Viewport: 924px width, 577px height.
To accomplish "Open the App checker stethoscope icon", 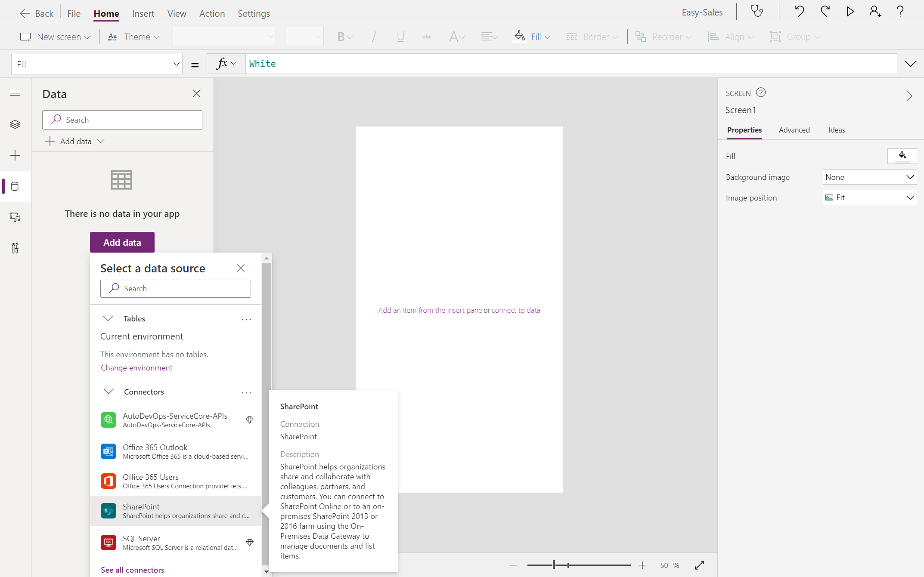I will click(x=757, y=12).
